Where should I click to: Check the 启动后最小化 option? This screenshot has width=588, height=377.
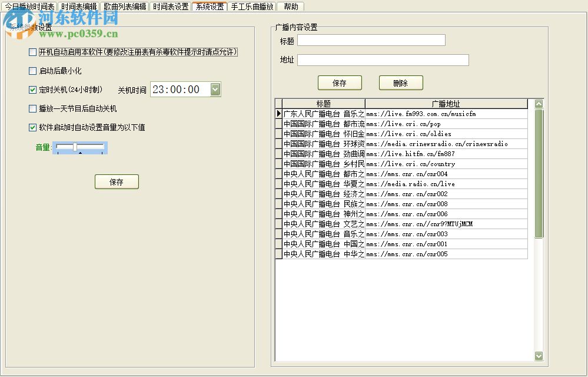click(32, 71)
